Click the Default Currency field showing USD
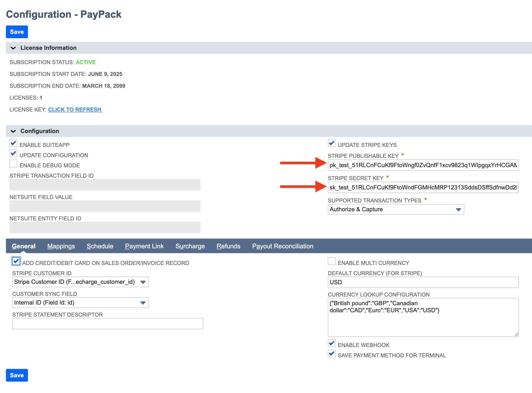This screenshot has width=532, height=393. point(423,282)
